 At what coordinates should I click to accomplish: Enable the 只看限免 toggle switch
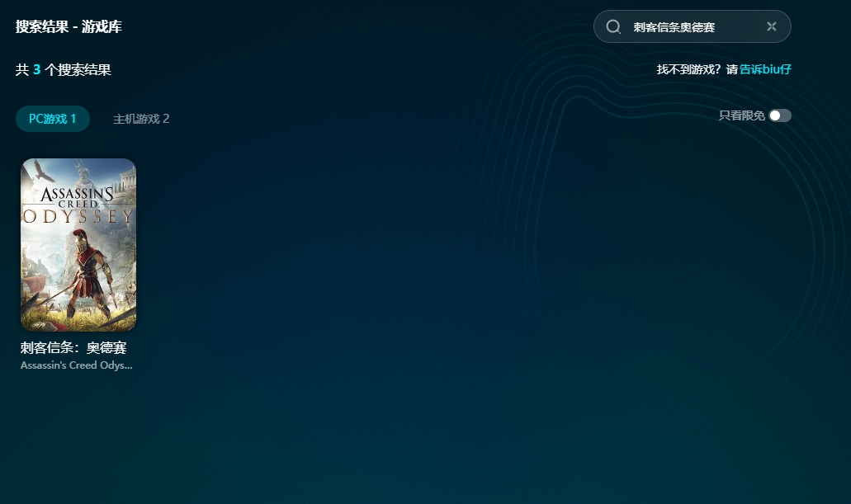[x=779, y=115]
